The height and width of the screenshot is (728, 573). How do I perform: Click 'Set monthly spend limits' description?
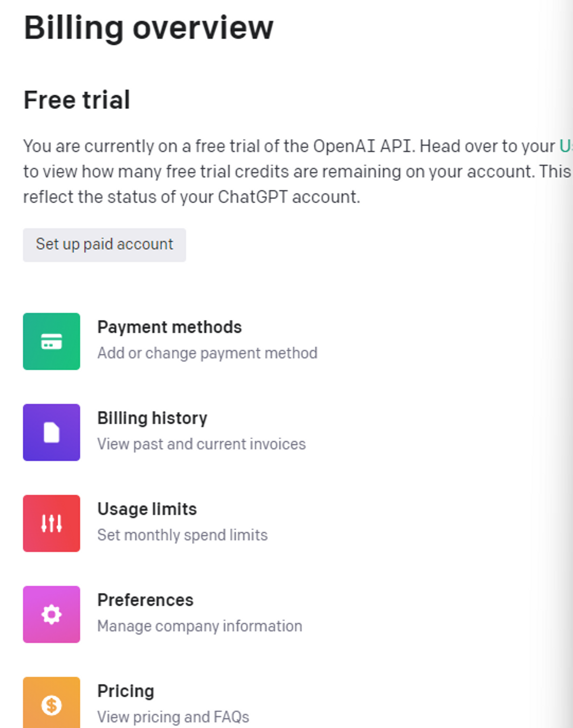coord(182,535)
